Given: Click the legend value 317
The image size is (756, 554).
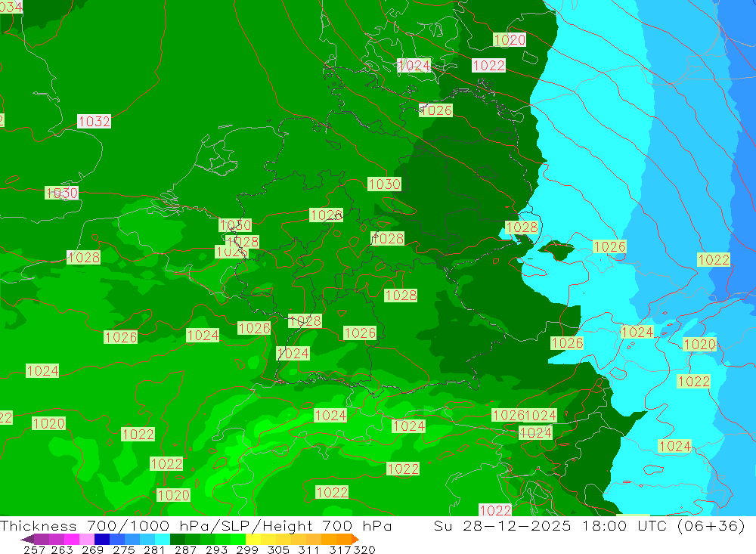Looking at the screenshot, I should (340, 549).
